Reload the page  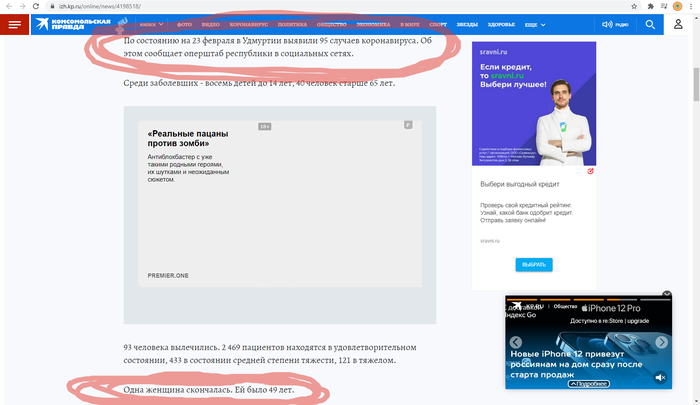click(x=36, y=6)
